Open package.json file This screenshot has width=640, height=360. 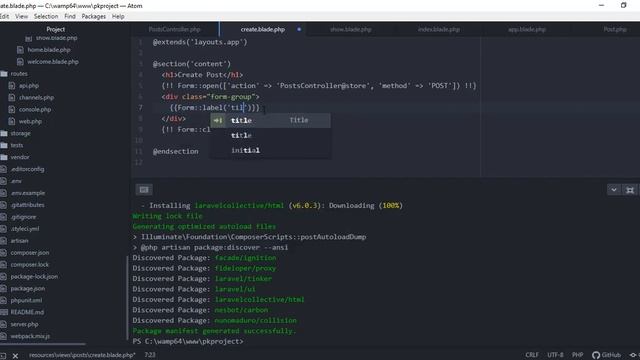click(28, 289)
